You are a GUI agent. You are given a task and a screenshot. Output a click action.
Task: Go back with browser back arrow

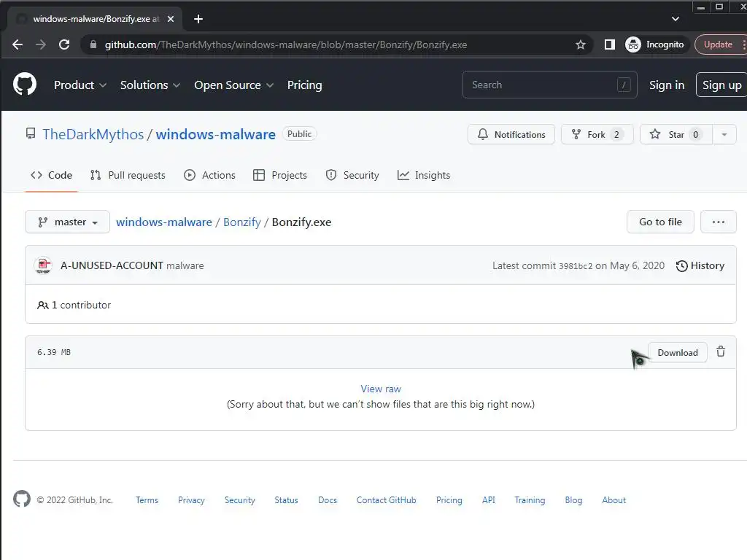[18, 44]
